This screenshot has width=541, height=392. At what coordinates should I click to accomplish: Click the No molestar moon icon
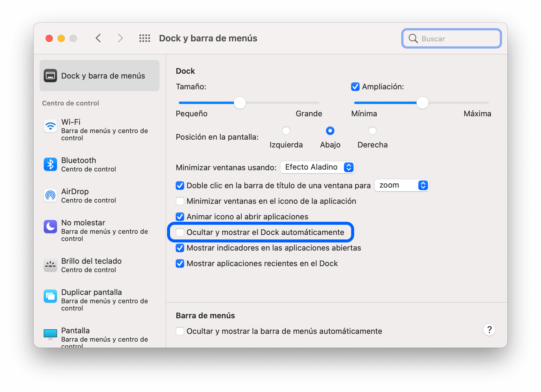tap(50, 227)
